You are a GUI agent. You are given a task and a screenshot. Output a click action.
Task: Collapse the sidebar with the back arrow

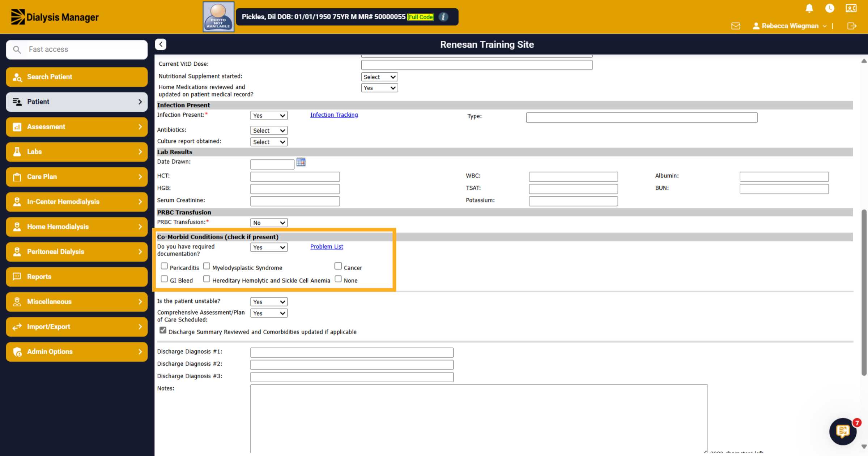click(x=161, y=44)
